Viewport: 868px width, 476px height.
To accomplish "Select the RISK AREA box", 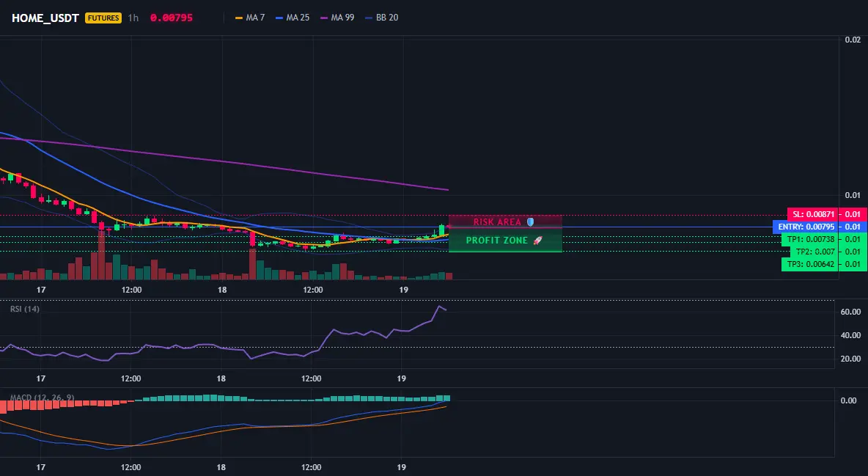I will click(x=505, y=221).
